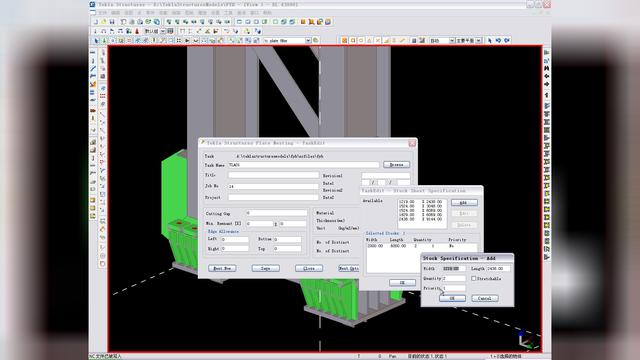The image size is (640, 360).
Task: Click the Task Name field
Action: [304, 164]
